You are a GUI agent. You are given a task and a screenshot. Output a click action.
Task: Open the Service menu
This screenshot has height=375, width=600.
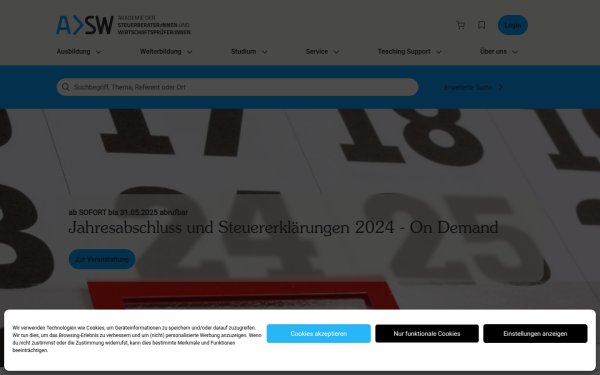(x=317, y=51)
